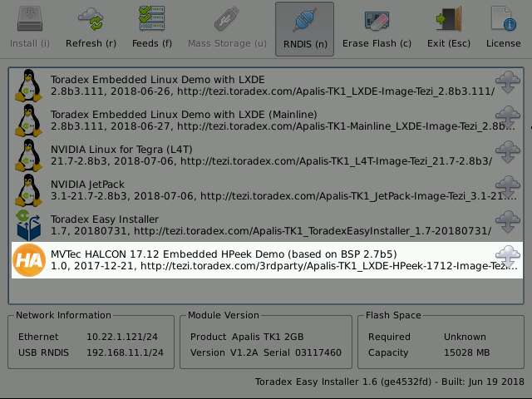Select the "NVIDIA JetPack" title
532x399 pixels.
tap(87, 185)
